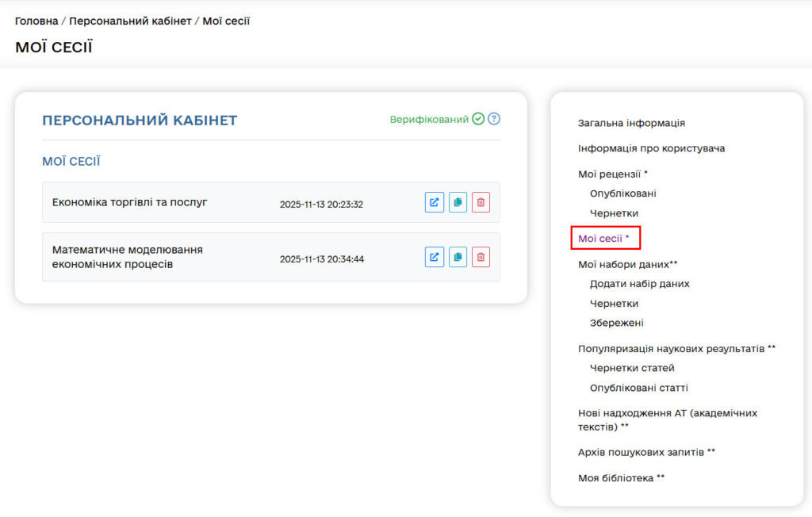Open "Інформація про користувача"

(649, 148)
